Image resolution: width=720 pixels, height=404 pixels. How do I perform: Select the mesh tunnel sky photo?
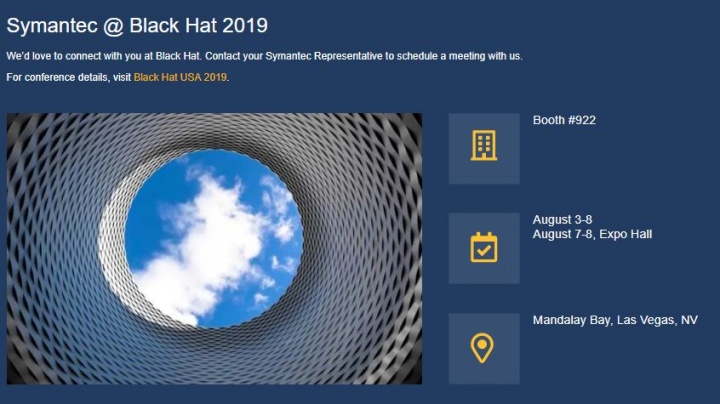click(x=214, y=248)
